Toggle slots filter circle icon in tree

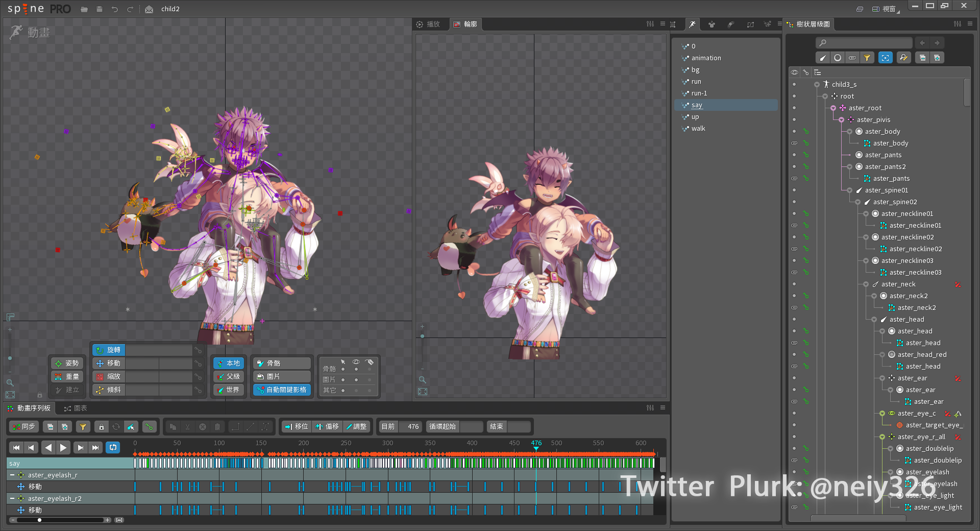pos(838,58)
